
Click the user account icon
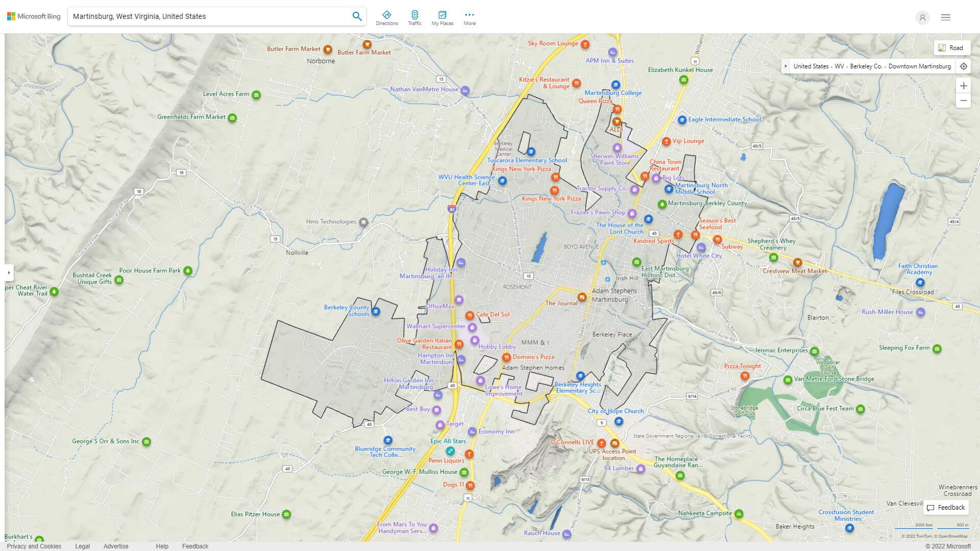[x=922, y=17]
